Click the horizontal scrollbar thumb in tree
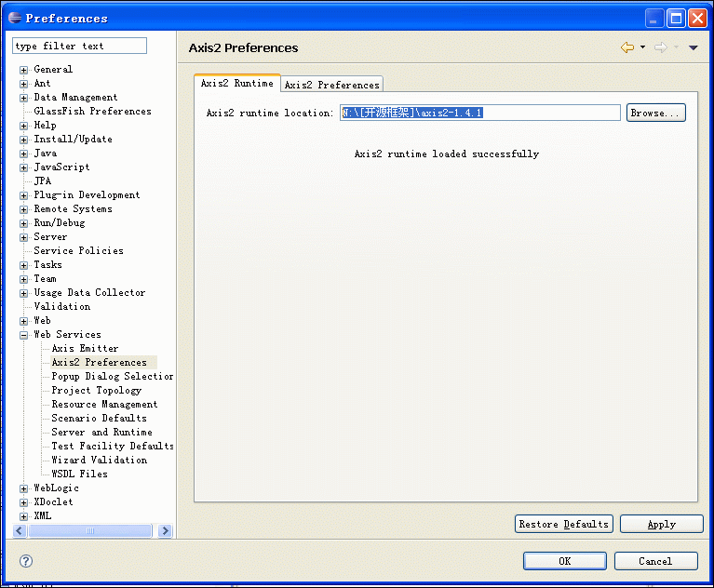714x588 pixels. coord(89,530)
